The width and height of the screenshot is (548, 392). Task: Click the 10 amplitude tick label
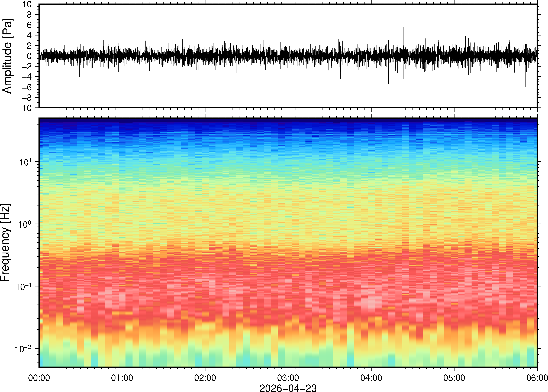pyautogui.click(x=27, y=4)
